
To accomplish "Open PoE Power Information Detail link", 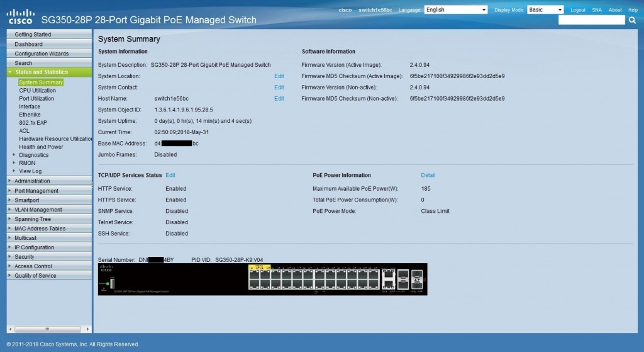I will click(x=428, y=175).
